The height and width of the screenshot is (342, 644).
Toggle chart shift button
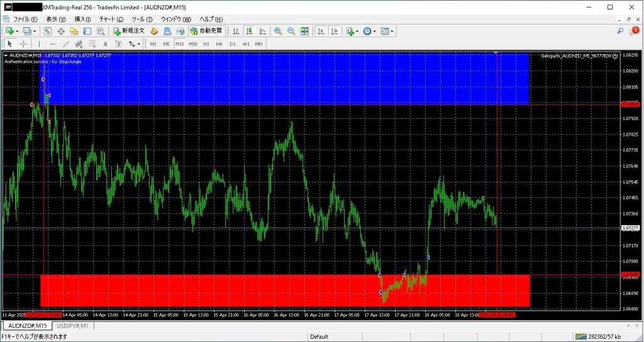click(x=334, y=31)
